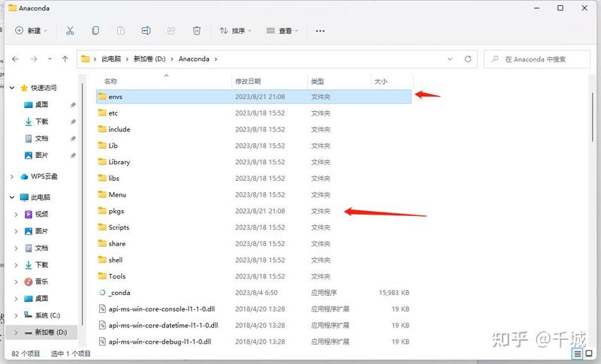This screenshot has height=364, width=601.
Task: Open 图片 under quick access
Action: pos(41,155)
